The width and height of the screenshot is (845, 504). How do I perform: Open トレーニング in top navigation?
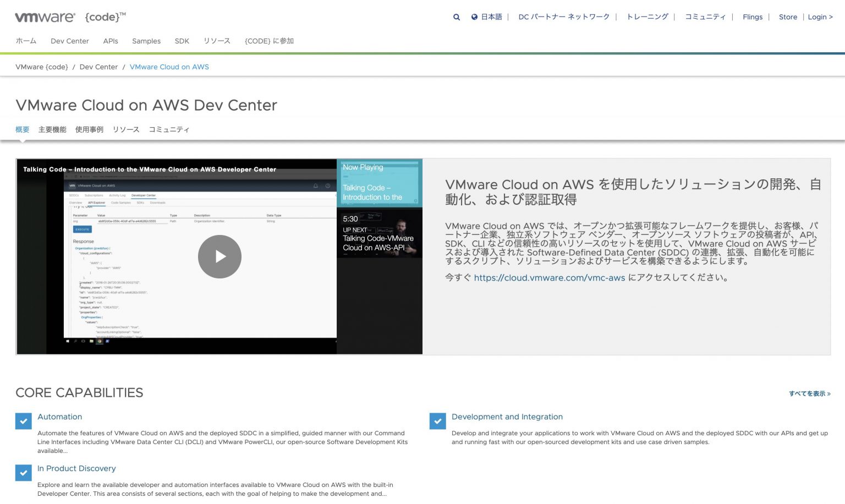click(648, 17)
